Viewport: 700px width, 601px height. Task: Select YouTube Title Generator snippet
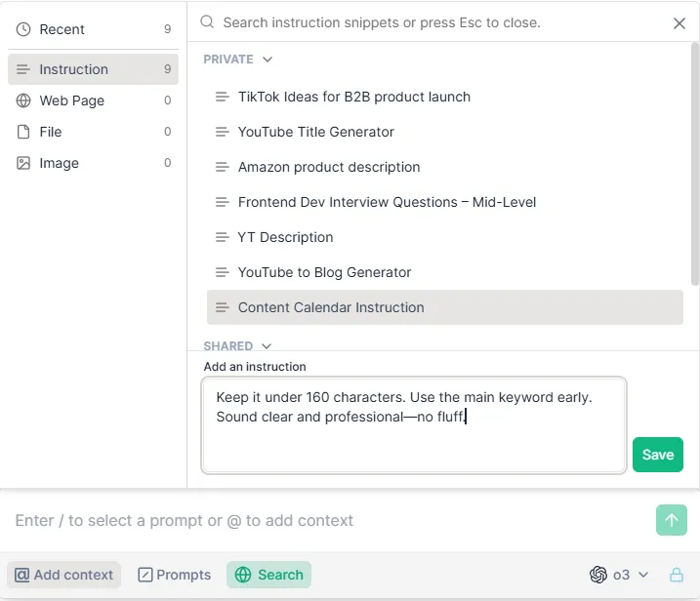(x=444, y=132)
